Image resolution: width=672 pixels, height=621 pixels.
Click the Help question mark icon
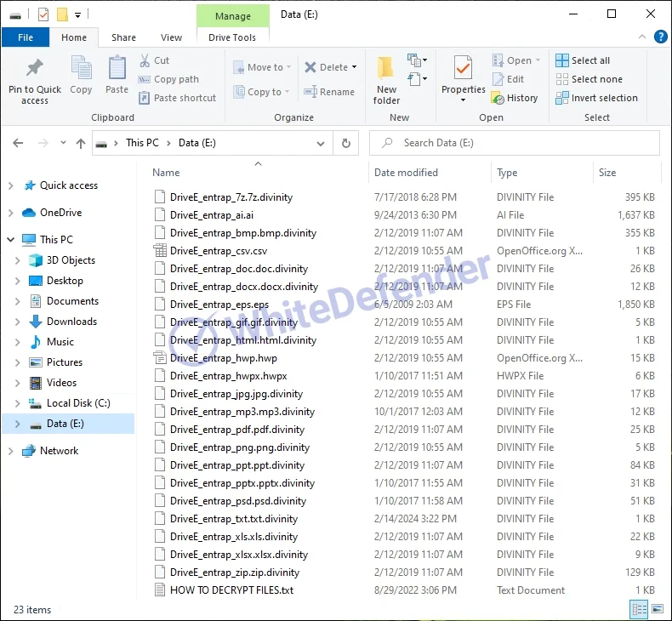(660, 37)
